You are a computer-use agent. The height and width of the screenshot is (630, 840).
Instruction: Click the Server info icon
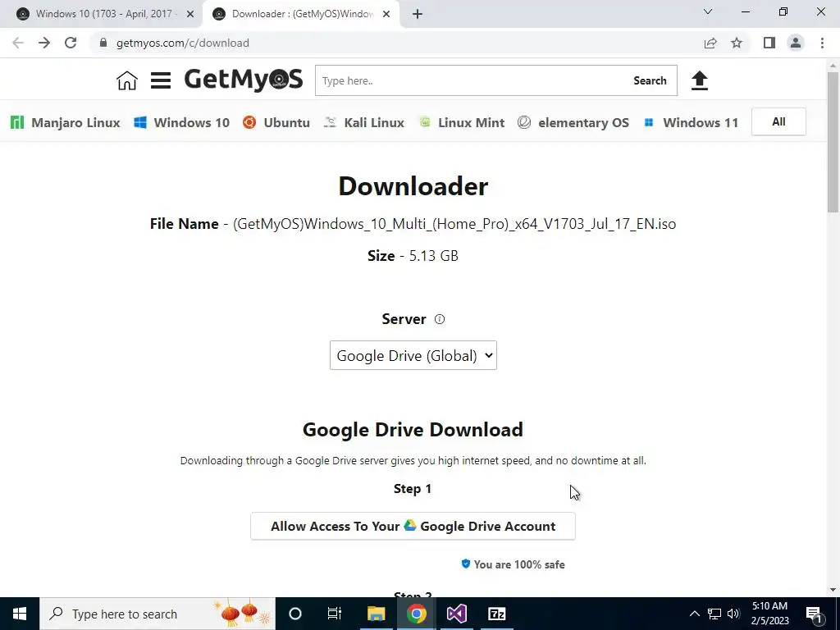pos(440,319)
